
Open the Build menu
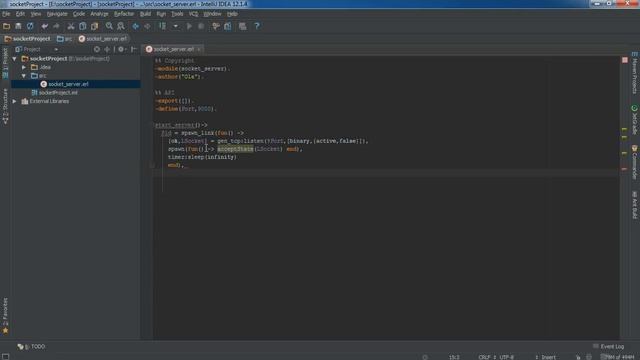(x=145, y=14)
